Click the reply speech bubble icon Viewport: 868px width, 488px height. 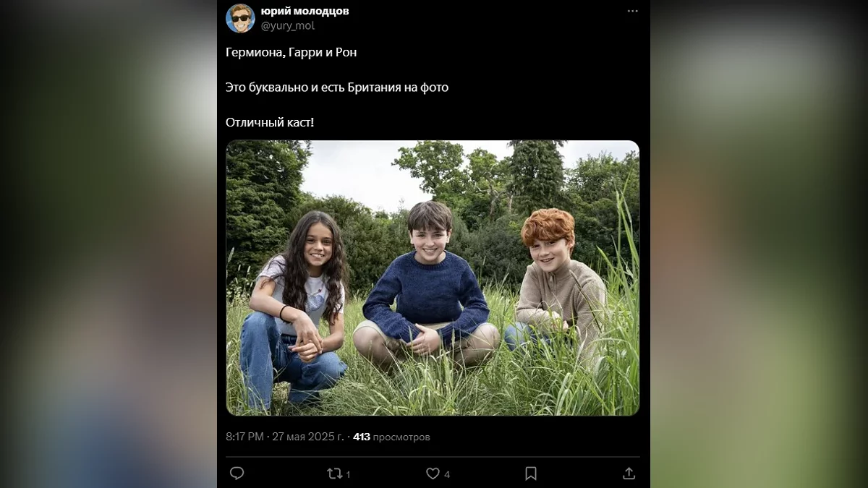[237, 474]
